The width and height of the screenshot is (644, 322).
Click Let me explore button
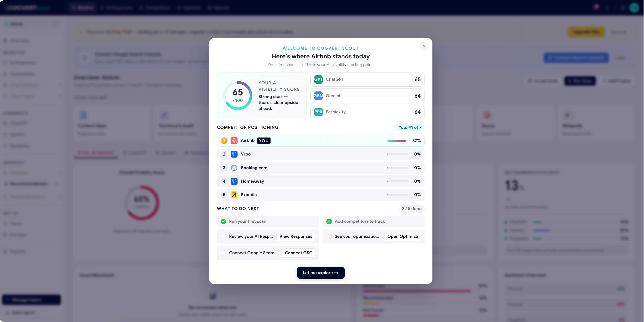[x=320, y=273]
